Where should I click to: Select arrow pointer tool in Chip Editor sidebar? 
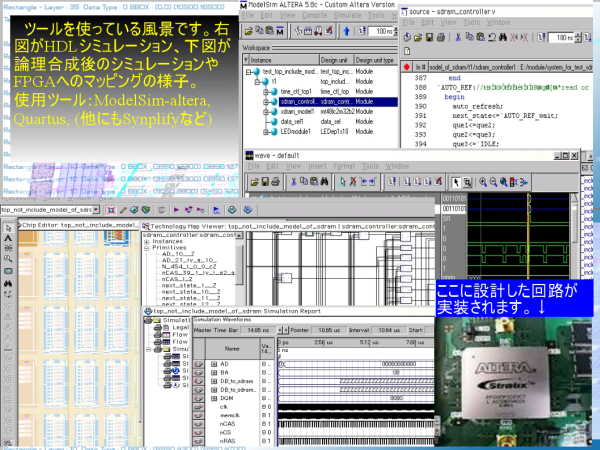point(8,228)
